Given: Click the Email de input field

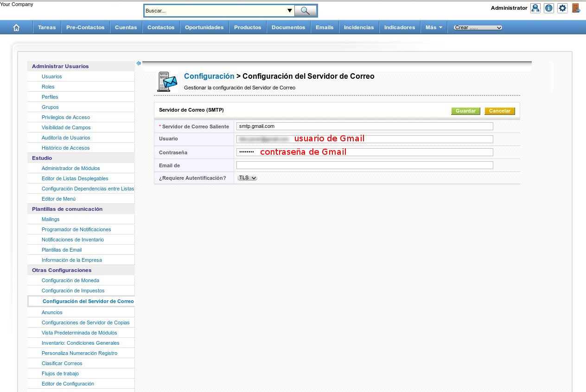Looking at the screenshot, I should (364, 165).
